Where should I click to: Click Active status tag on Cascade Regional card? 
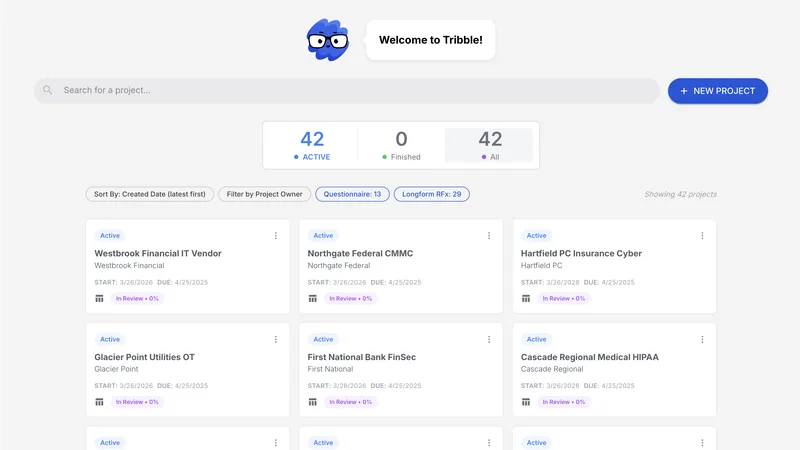pos(536,339)
